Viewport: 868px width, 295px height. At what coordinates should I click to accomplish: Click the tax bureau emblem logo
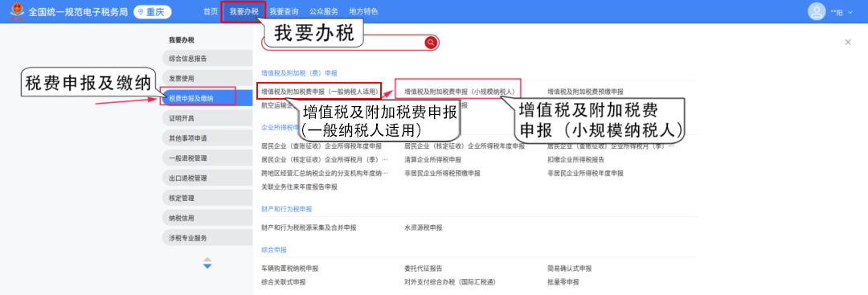[17, 11]
